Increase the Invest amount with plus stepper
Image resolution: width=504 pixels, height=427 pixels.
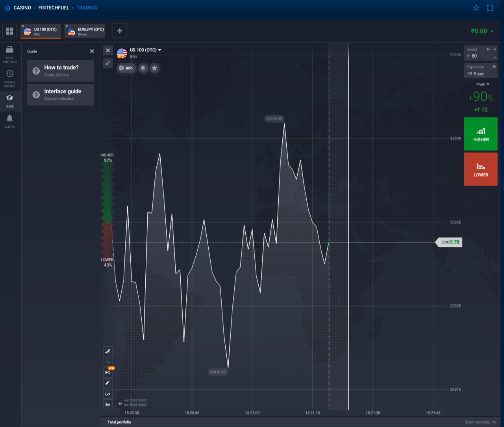[x=495, y=49]
